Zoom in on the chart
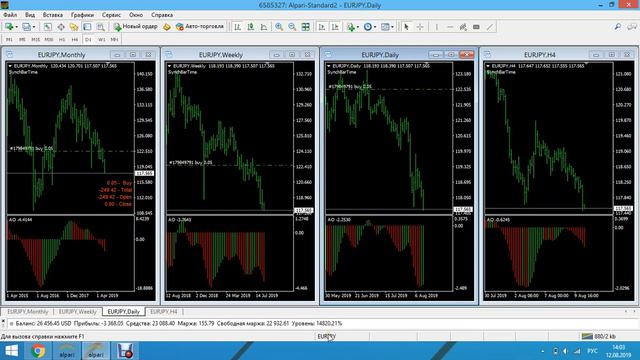The image size is (640, 360). (x=279, y=27)
